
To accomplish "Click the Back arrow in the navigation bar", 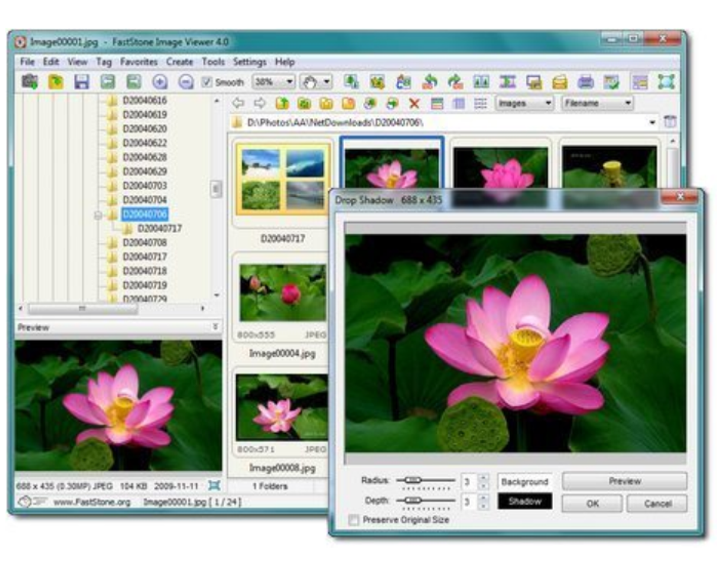I will (238, 103).
